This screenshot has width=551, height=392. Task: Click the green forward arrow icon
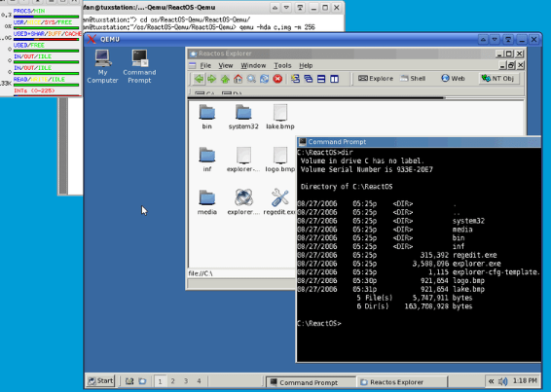(212, 79)
